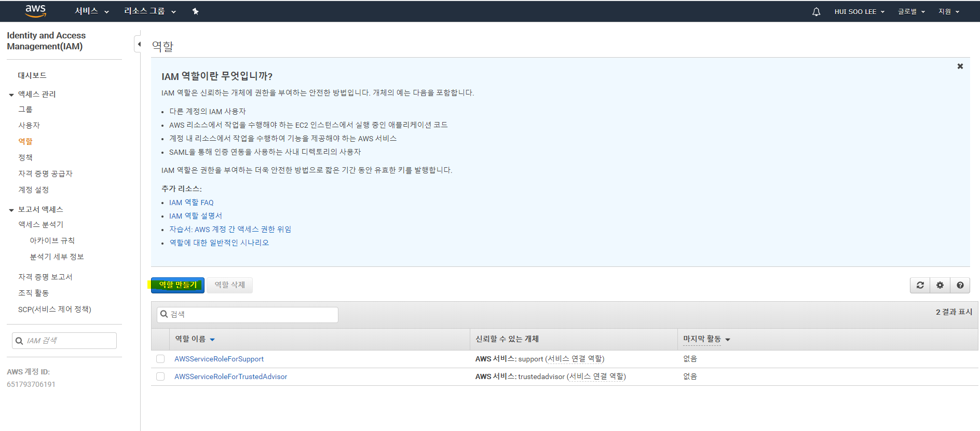Open 액세스 분석기 in sidebar

40,224
